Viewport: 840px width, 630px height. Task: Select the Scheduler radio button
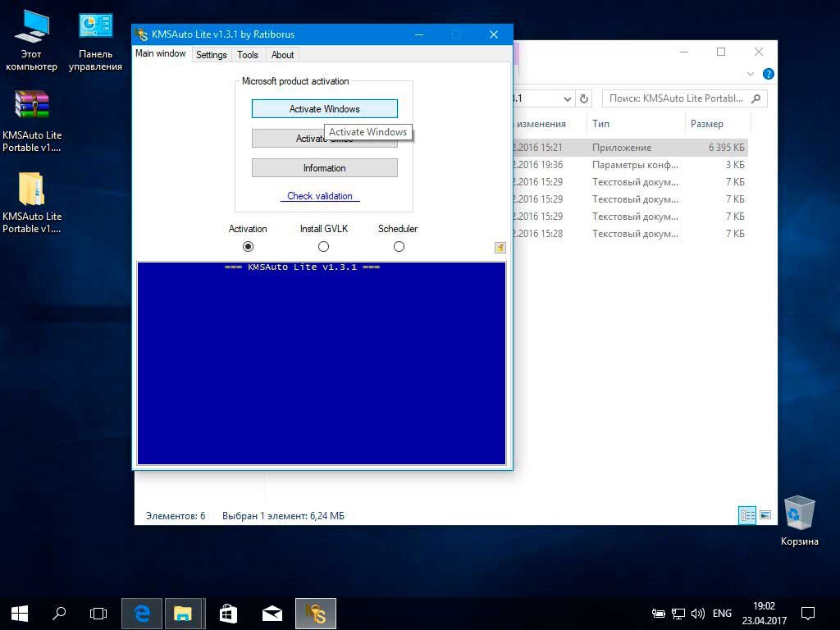pyautogui.click(x=399, y=246)
